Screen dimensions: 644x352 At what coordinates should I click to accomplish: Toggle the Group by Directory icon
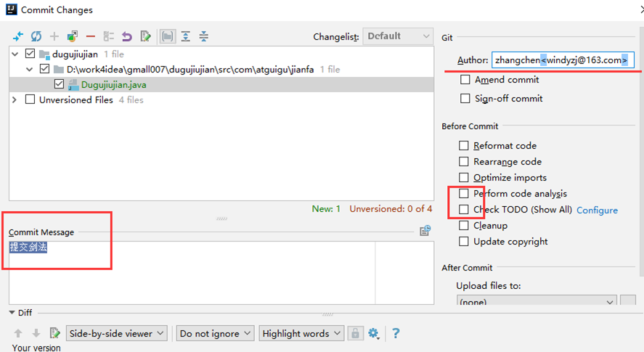(x=167, y=36)
